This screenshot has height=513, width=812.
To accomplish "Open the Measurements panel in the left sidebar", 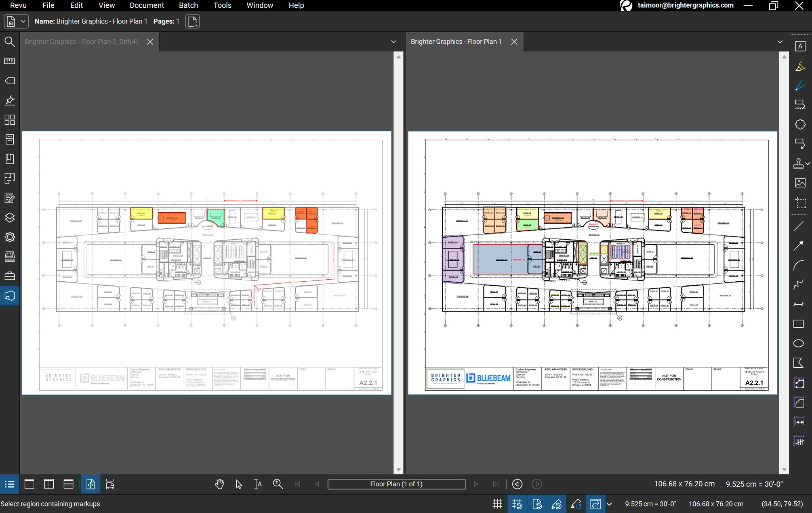I will (x=10, y=61).
